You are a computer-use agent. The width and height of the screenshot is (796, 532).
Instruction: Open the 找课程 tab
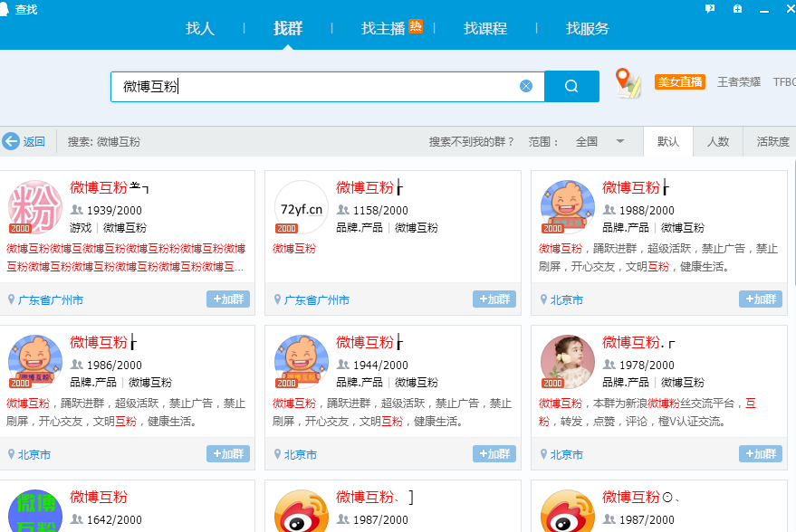pos(485,28)
